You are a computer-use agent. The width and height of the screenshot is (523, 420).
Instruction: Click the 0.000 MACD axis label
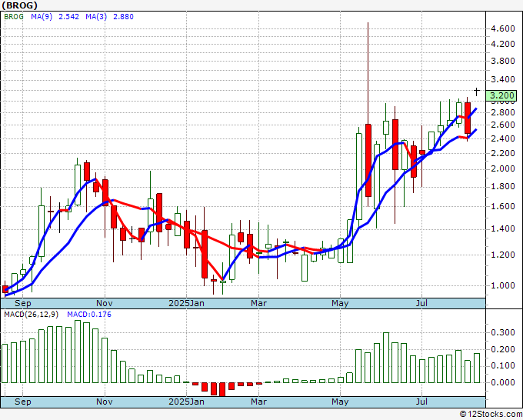(503, 382)
